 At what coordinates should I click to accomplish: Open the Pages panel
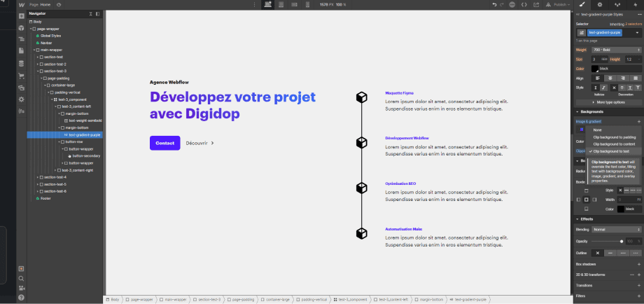coord(22,50)
